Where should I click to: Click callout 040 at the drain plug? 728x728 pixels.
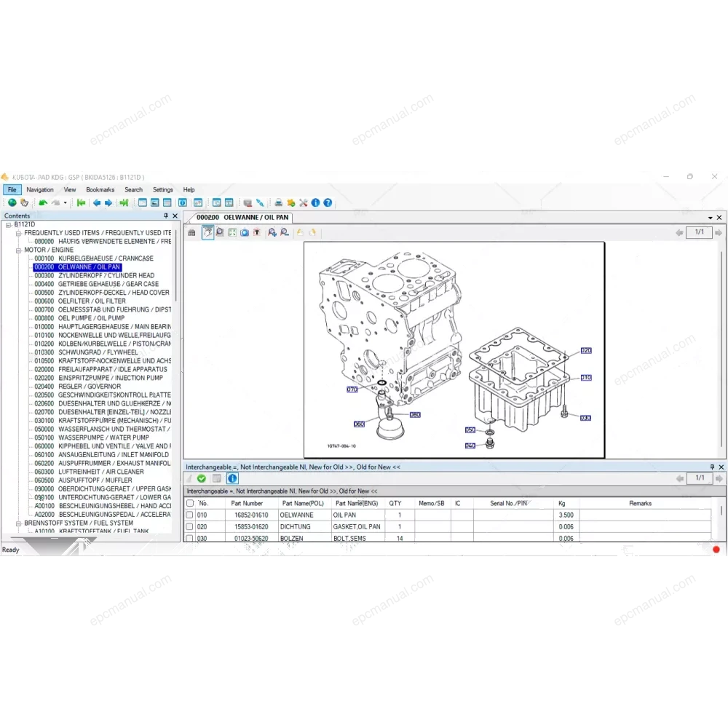(x=470, y=446)
